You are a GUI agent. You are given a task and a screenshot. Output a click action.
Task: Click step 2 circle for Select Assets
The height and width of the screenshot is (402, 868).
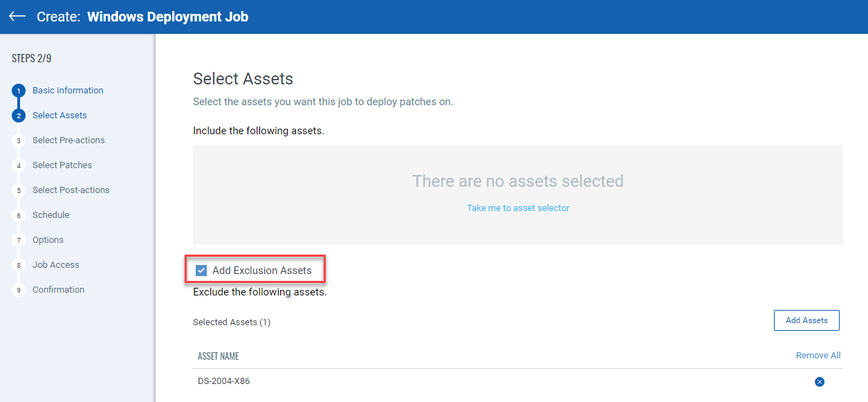point(19,116)
